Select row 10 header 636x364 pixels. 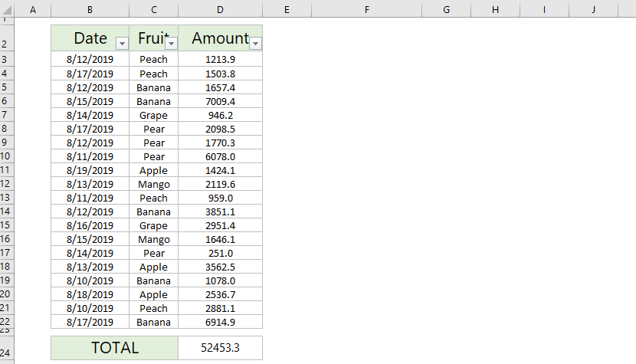tap(5, 156)
